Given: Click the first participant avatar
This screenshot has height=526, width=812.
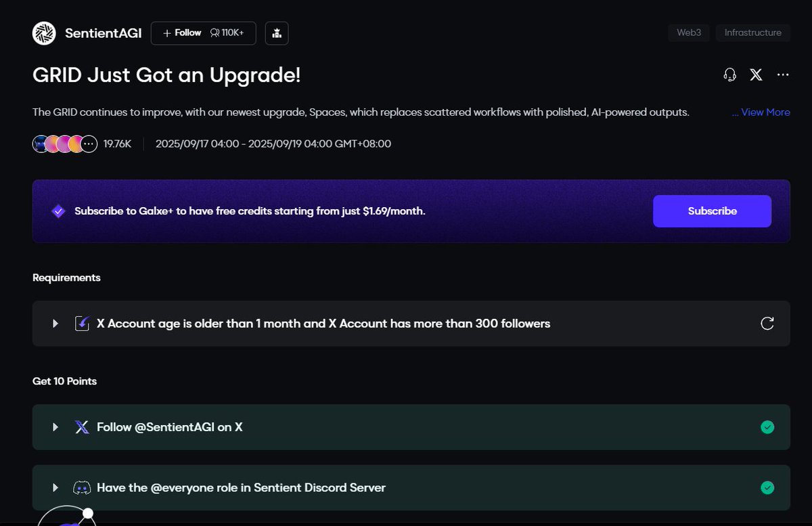Looking at the screenshot, I should coord(41,144).
